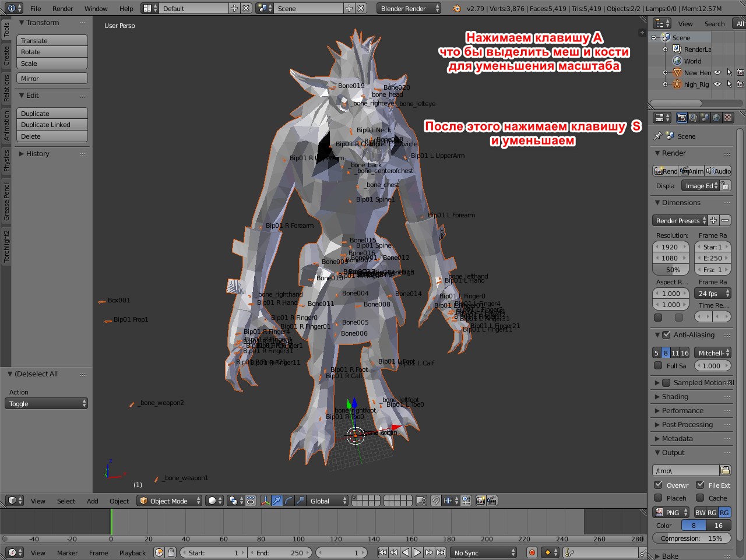The width and height of the screenshot is (746, 560).
Task: Open the Object Mode dropdown
Action: pyautogui.click(x=170, y=501)
